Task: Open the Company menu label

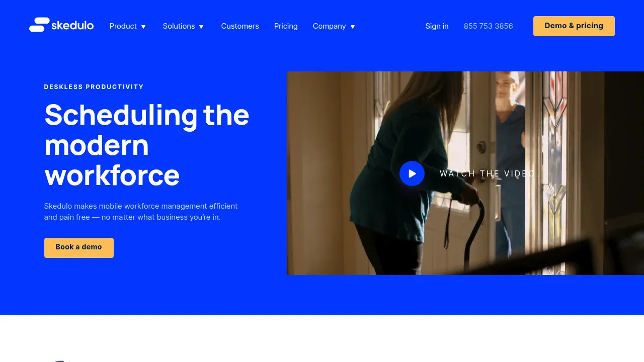Action: coord(330,26)
